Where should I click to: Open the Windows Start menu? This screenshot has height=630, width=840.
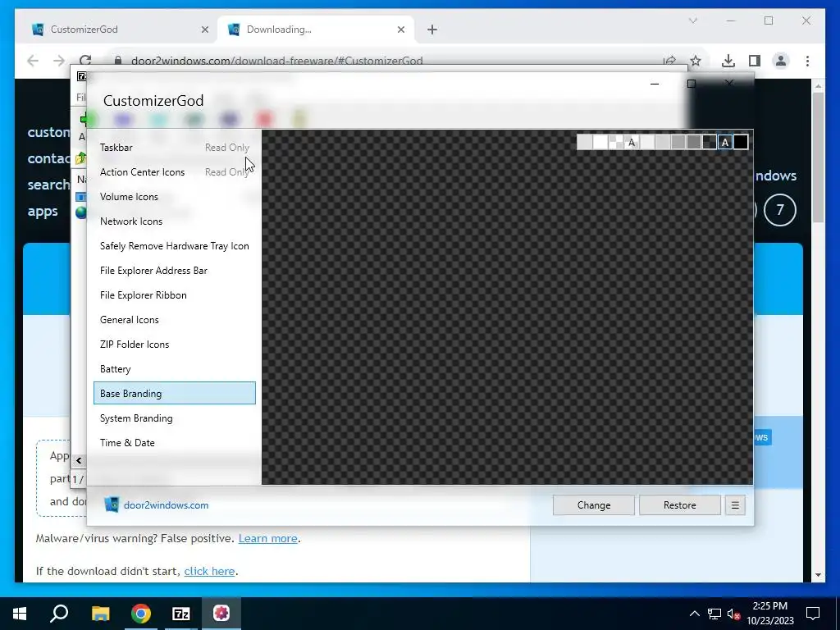click(20, 614)
